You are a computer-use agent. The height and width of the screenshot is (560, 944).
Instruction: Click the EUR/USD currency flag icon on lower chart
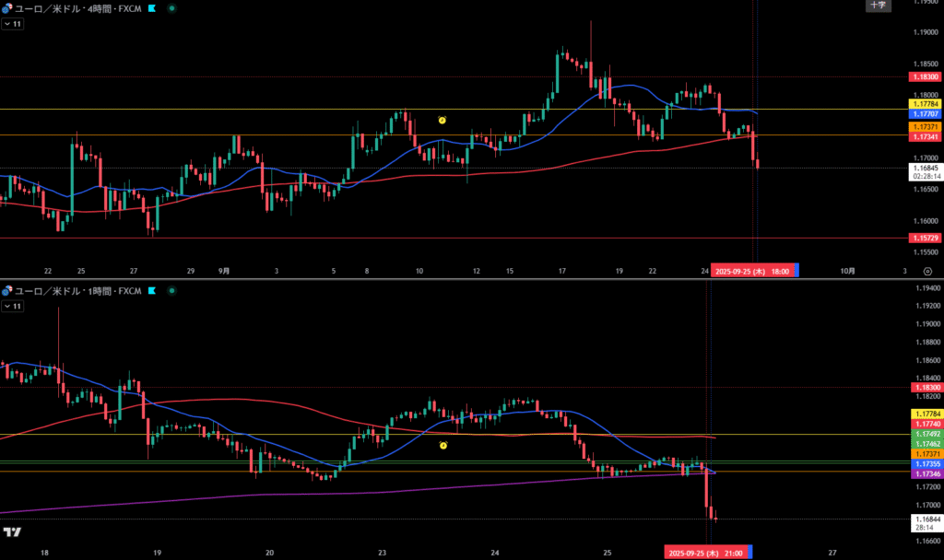(6, 290)
